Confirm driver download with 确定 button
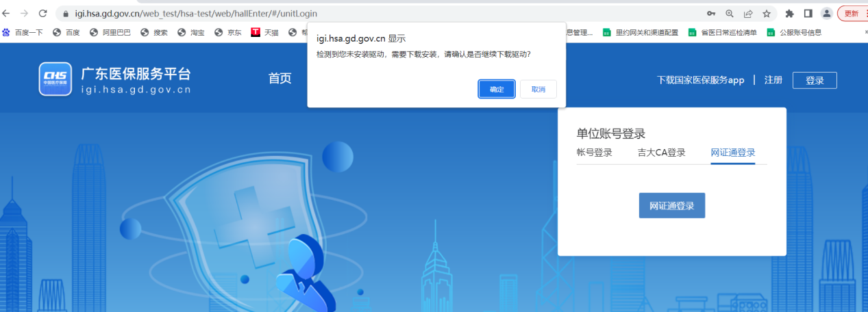 [x=497, y=90]
